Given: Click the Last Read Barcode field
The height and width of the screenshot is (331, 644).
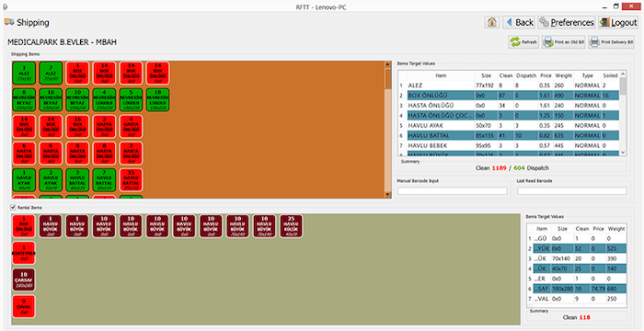Looking at the screenshot, I should 571,191.
